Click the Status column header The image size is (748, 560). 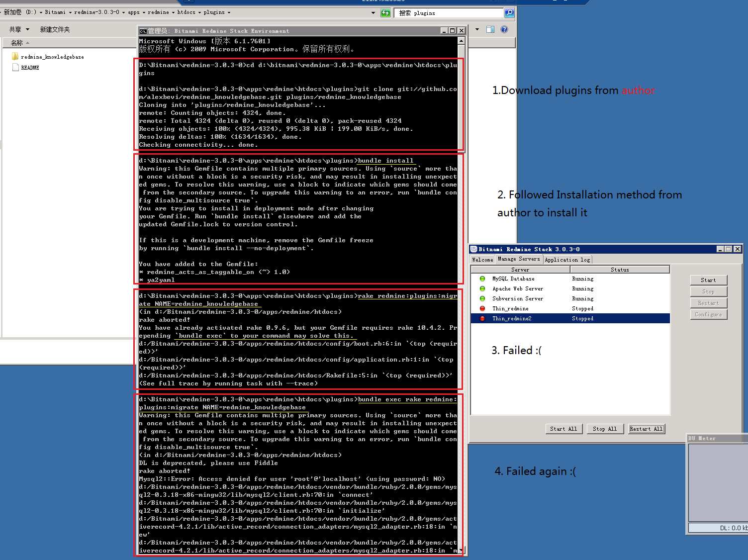point(620,270)
